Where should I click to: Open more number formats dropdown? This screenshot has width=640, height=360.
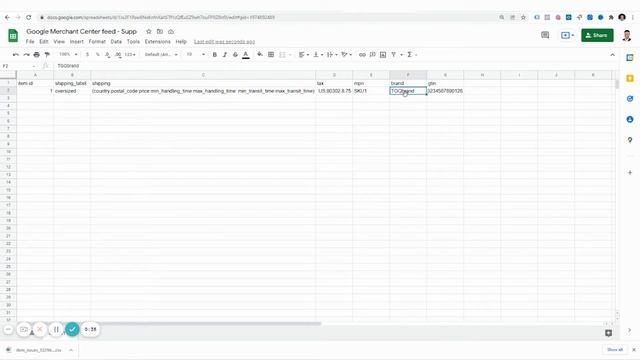tap(130, 55)
